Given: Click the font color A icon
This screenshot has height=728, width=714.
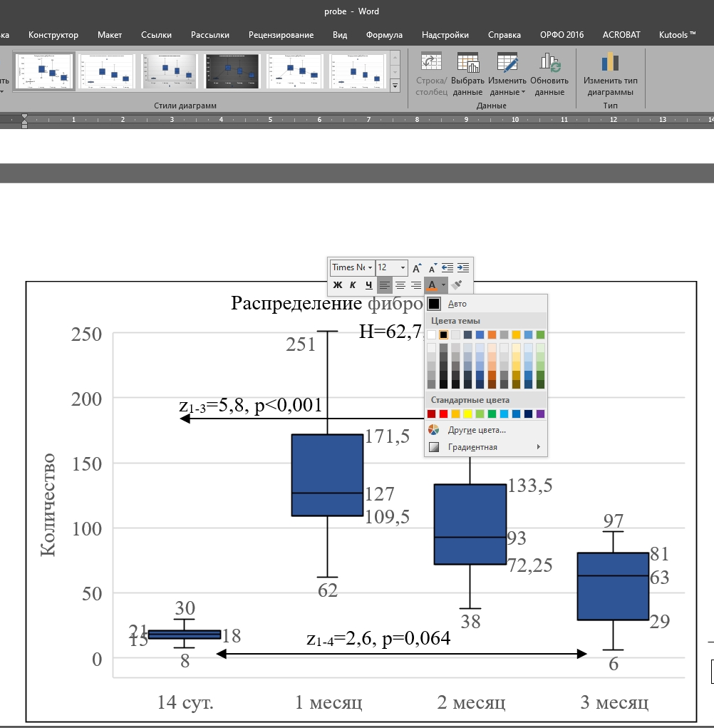Looking at the screenshot, I should tap(432, 285).
